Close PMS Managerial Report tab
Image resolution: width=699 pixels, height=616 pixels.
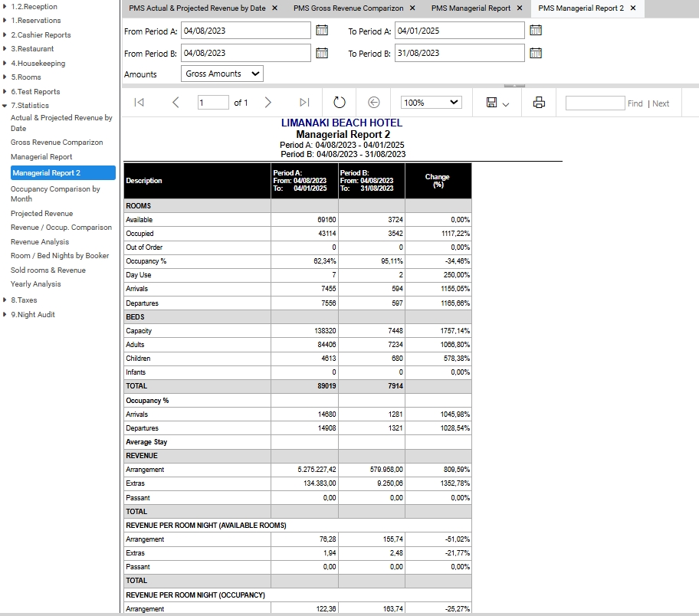pos(520,8)
